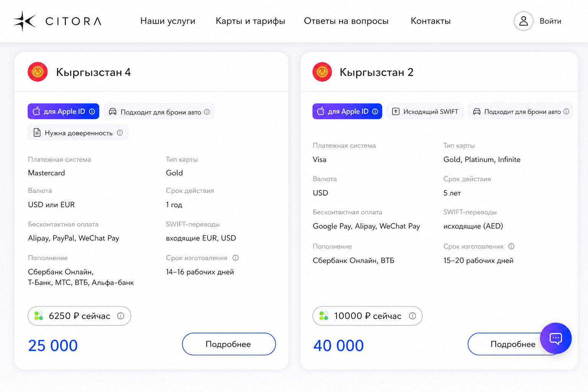Click Gold, Platinum, Infinite card type
Screen dimensions: 588x392
click(482, 160)
